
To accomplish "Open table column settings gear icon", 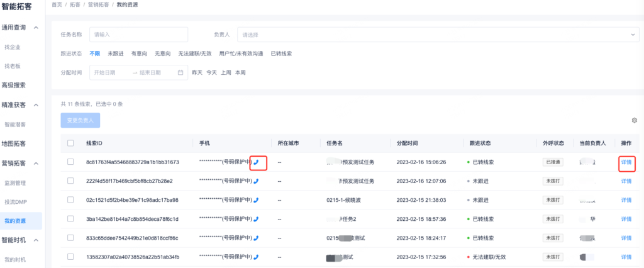I will coord(634,120).
